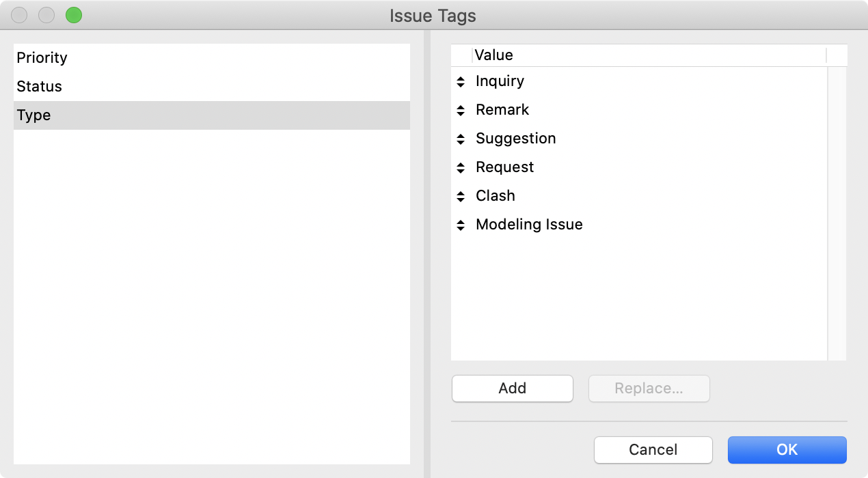The width and height of the screenshot is (868, 478).
Task: Click the green zoom window button
Action: 74,15
